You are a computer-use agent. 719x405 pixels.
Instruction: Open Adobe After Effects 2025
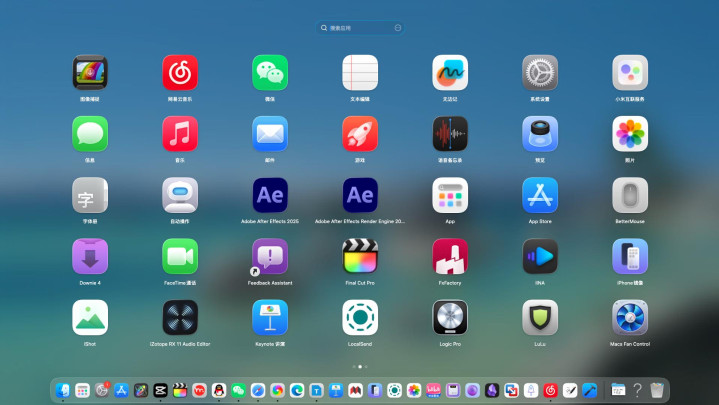click(270, 195)
